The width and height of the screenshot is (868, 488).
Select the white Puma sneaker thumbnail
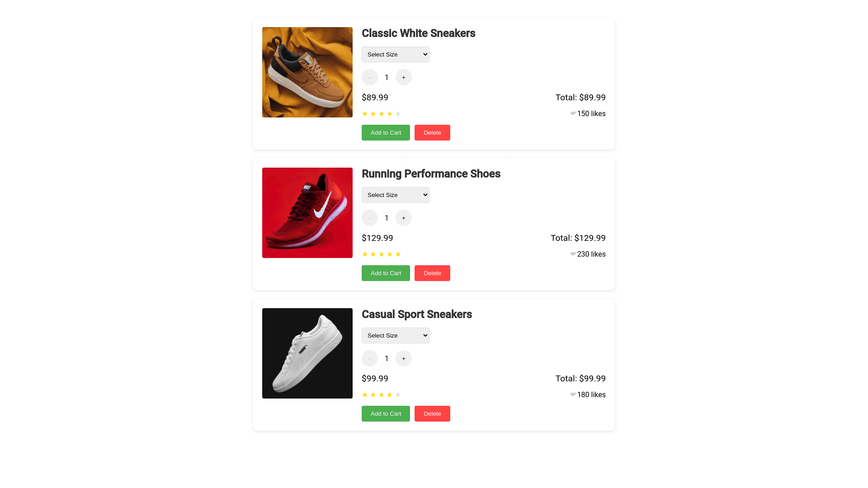(x=307, y=353)
